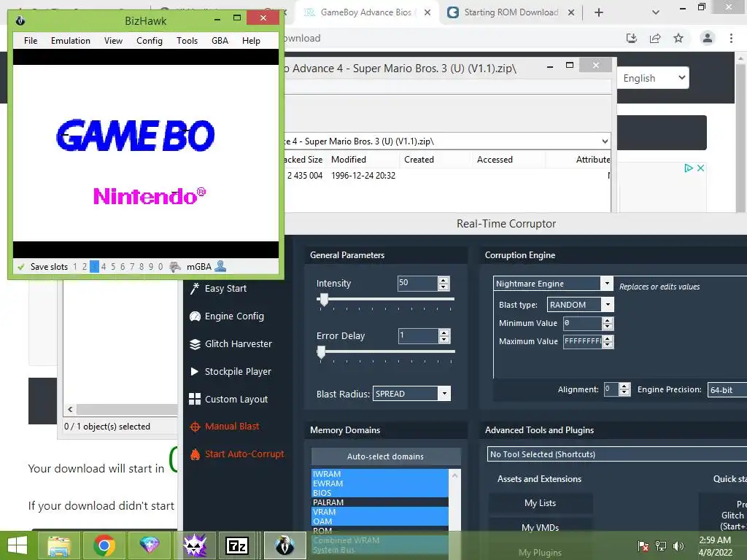Open Custom Layout
Screen dimensions: 747x560
[x=228, y=399]
